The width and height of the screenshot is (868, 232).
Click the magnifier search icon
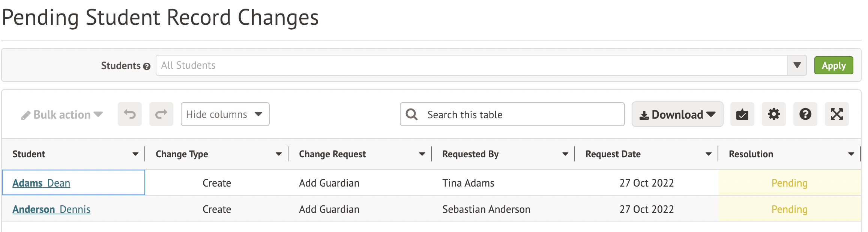coord(411,114)
